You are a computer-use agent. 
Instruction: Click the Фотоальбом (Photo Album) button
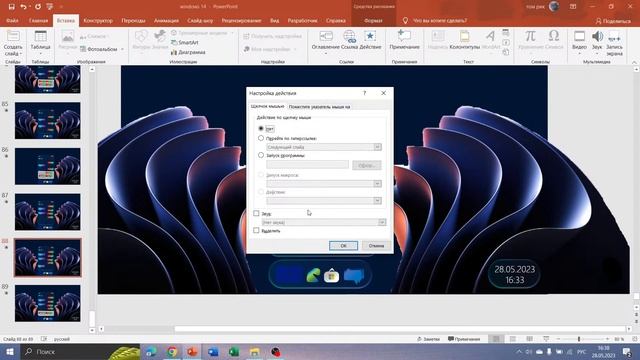click(x=99, y=49)
